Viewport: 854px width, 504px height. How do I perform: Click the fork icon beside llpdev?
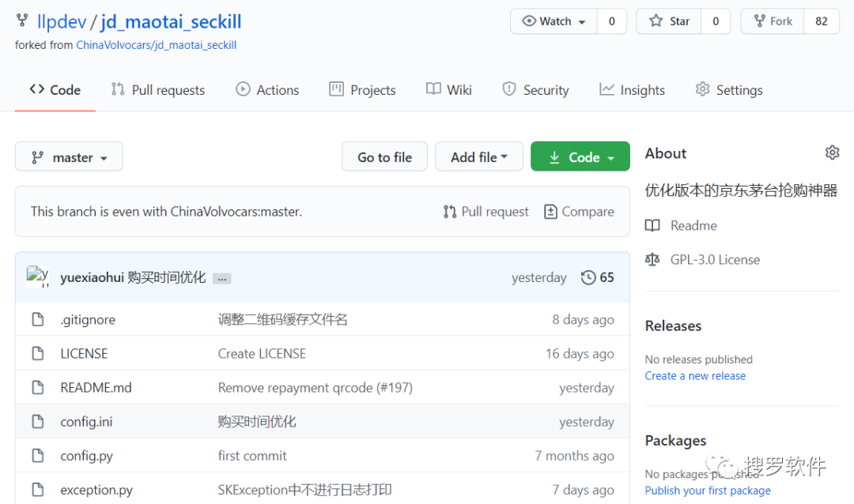pos(22,20)
